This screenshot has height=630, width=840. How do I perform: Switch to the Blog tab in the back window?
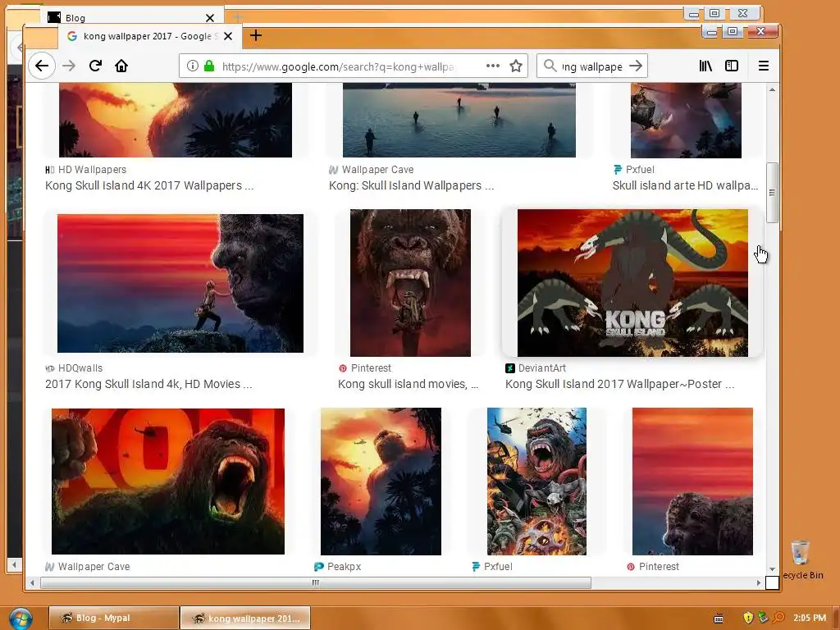tap(132, 17)
